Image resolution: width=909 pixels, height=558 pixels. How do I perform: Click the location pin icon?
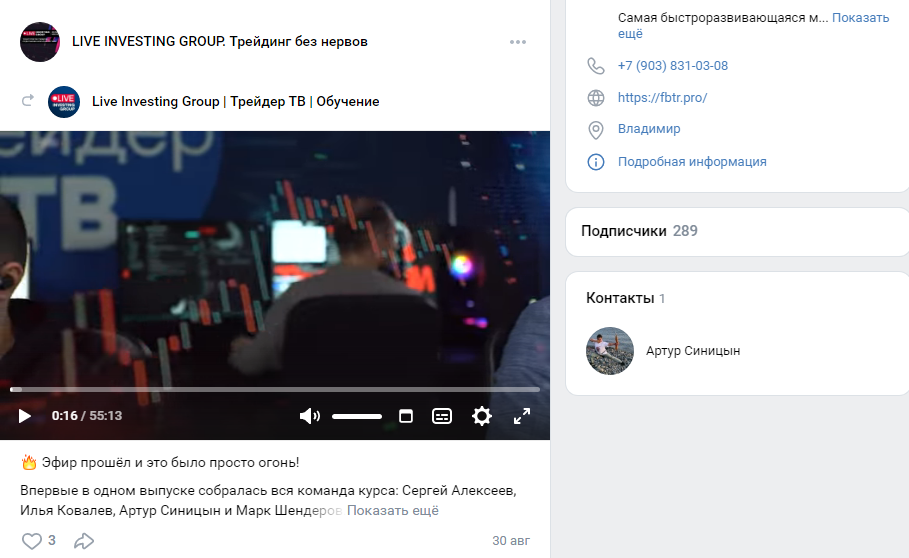point(596,130)
